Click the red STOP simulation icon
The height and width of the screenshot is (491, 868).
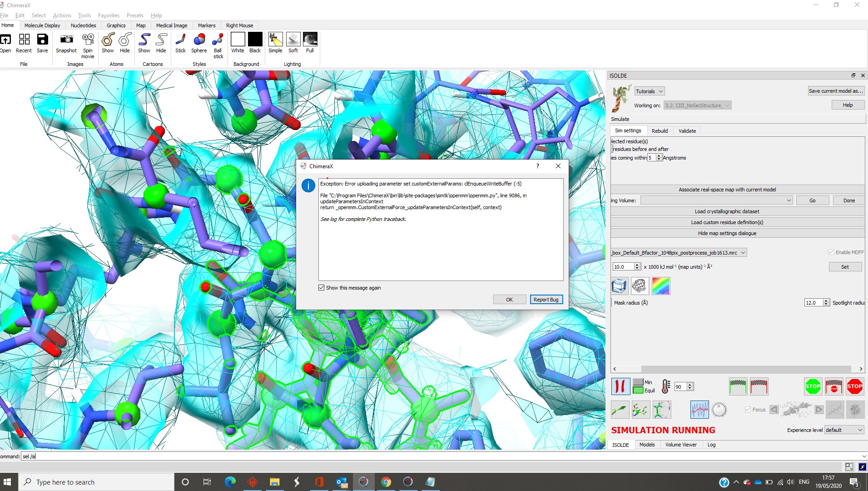(854, 386)
